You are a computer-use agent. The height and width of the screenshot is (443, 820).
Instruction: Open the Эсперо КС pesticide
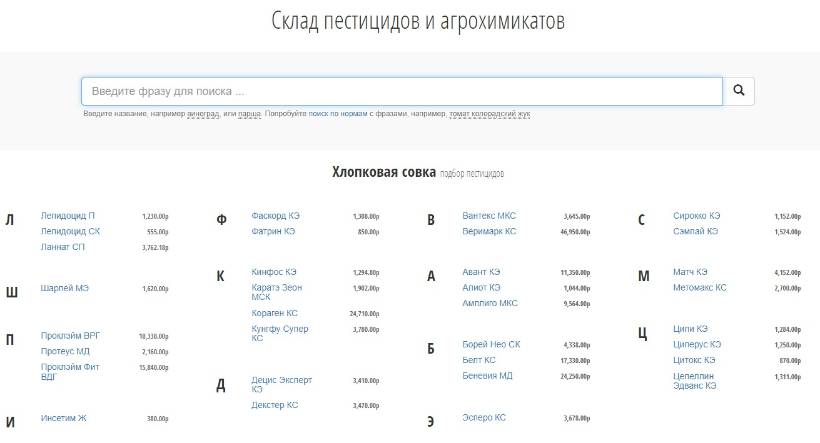point(484,418)
